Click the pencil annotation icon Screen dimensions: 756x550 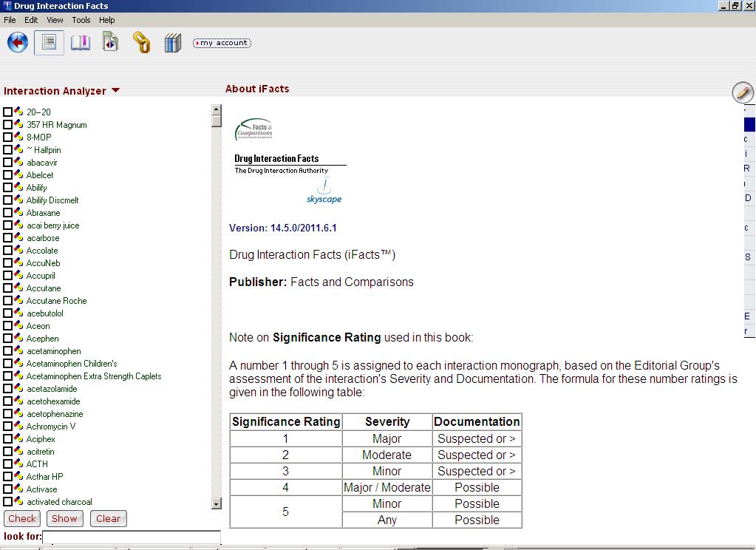[742, 92]
